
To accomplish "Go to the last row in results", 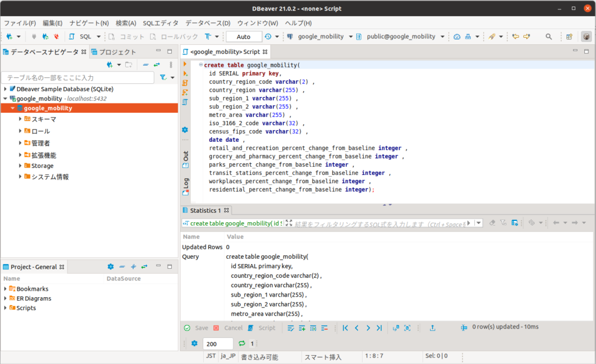I will [x=379, y=328].
